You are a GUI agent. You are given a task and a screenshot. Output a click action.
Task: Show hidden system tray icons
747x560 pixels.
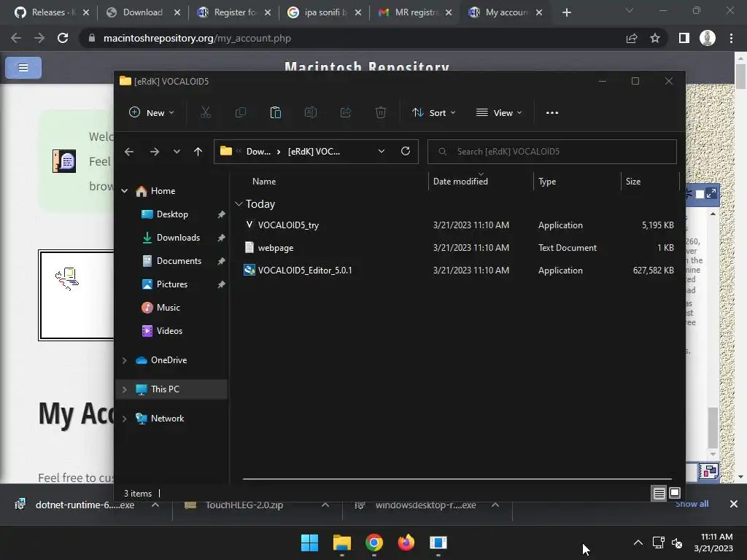click(x=638, y=542)
